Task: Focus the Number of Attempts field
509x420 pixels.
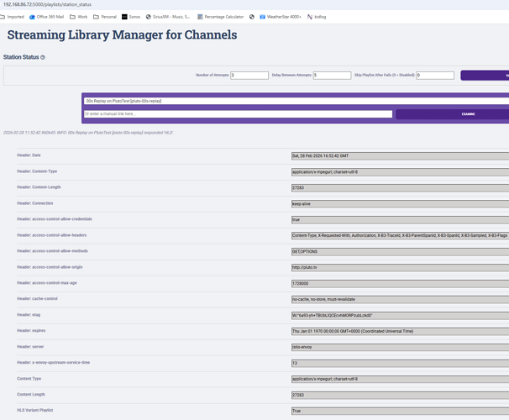Action: click(x=249, y=76)
